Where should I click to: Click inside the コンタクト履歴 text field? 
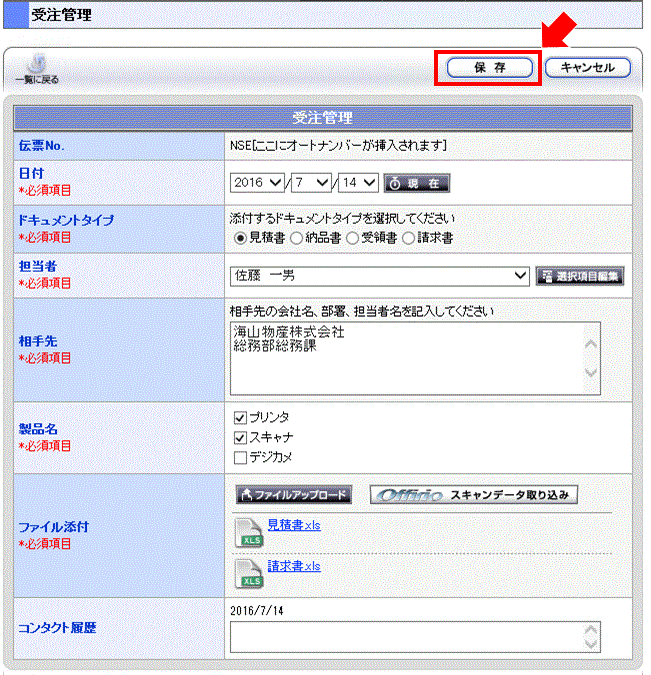pos(406,636)
